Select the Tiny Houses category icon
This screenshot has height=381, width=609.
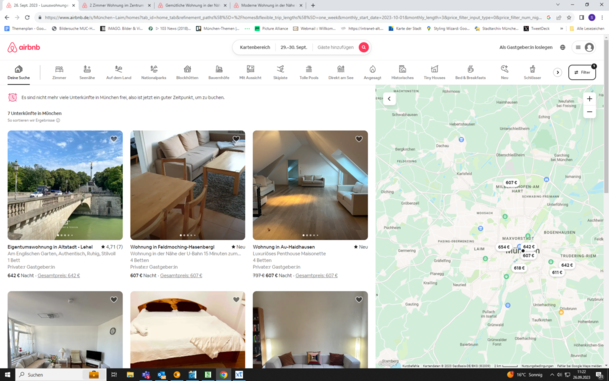(x=434, y=69)
